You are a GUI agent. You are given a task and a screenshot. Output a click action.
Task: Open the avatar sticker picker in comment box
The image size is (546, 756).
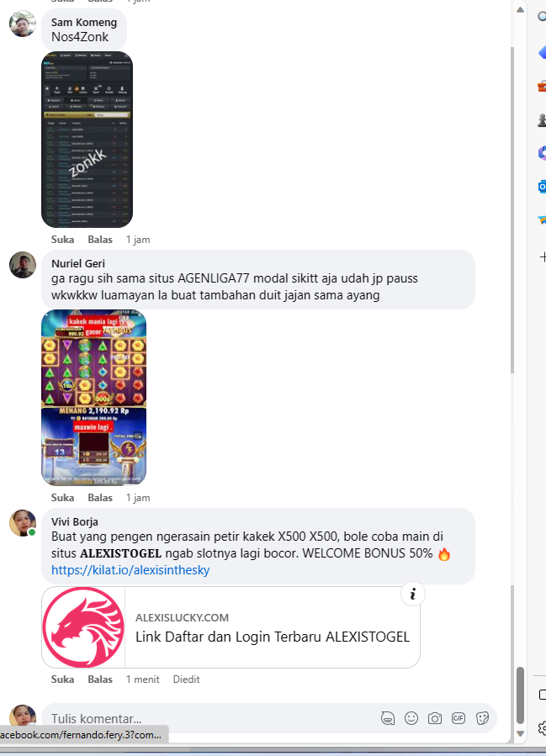(388, 718)
